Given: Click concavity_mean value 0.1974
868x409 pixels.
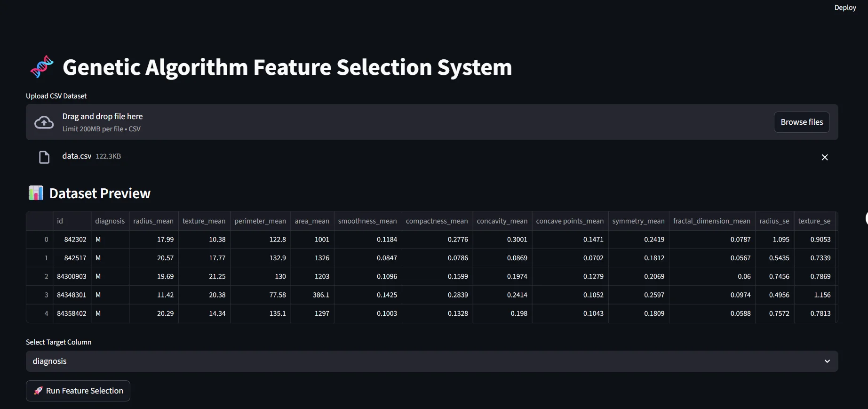Looking at the screenshot, I should (502, 276).
